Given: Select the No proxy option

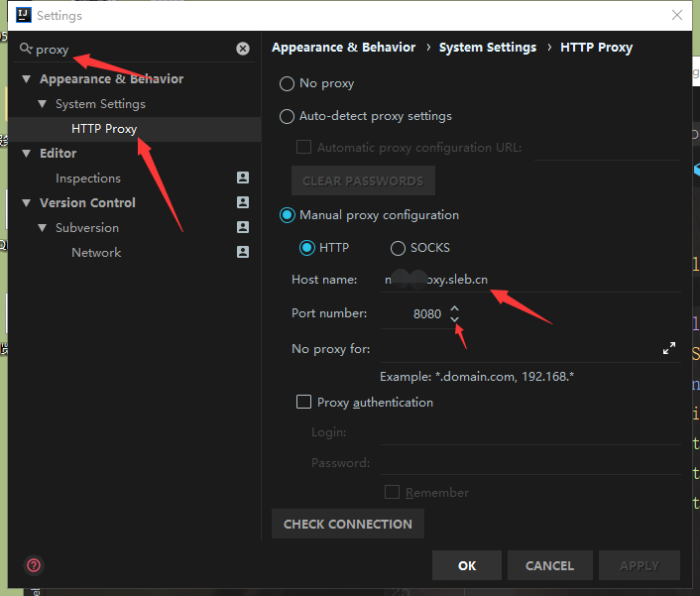Looking at the screenshot, I should pos(287,83).
